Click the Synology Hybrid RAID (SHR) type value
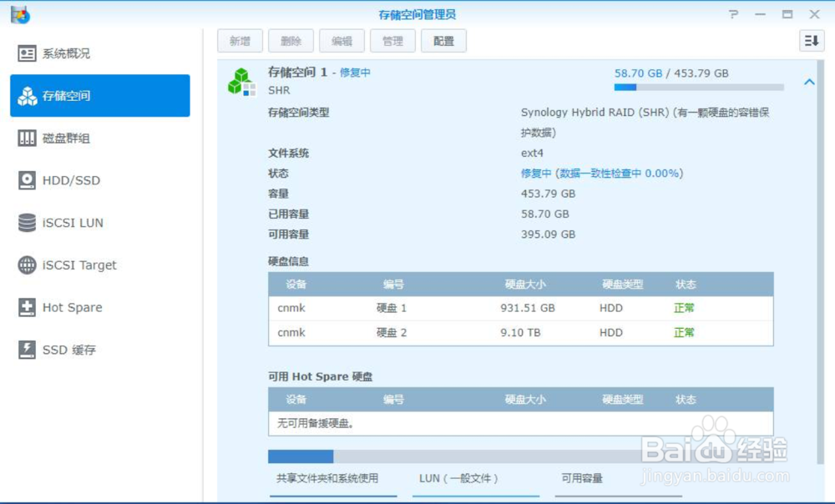The image size is (835, 504). point(645,123)
